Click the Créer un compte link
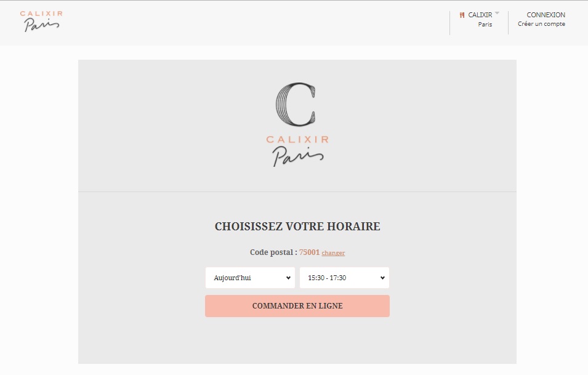 click(x=541, y=24)
